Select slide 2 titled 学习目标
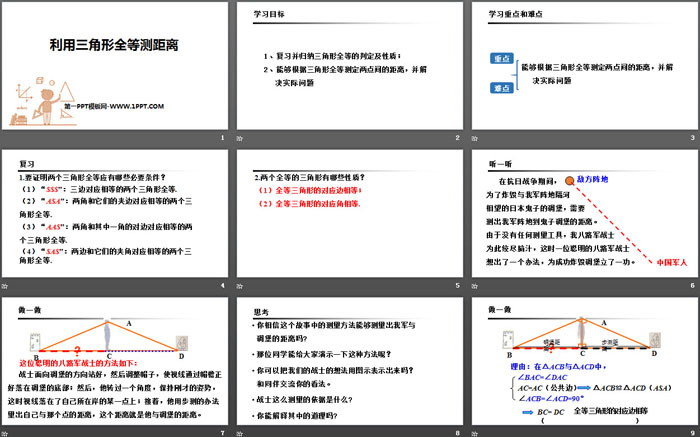Viewport: 700px width, 437px height. pos(350,66)
